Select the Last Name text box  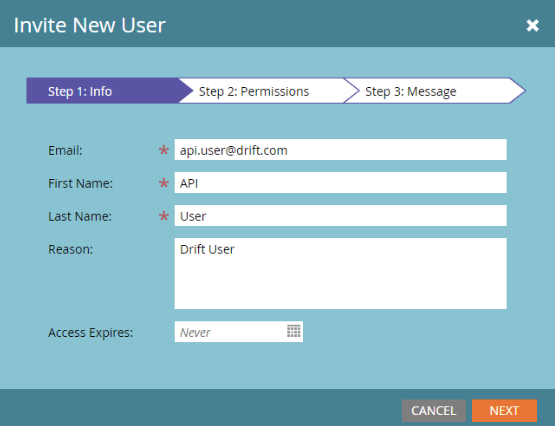[341, 215]
